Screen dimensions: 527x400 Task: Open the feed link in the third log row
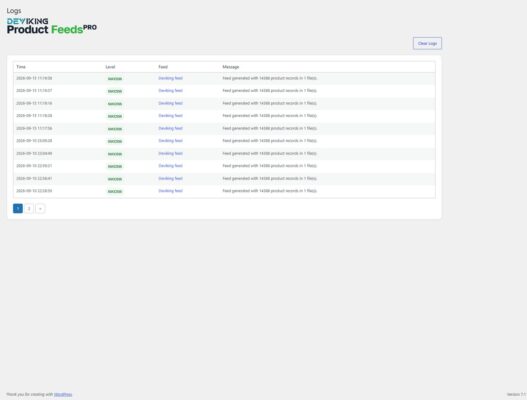pyautogui.click(x=170, y=103)
